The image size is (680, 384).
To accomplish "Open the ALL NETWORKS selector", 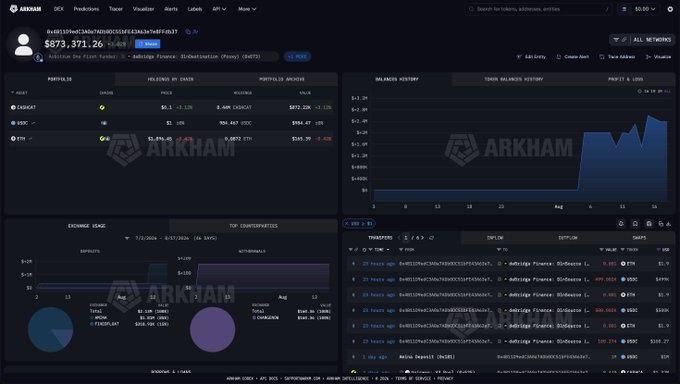I will tap(652, 39).
